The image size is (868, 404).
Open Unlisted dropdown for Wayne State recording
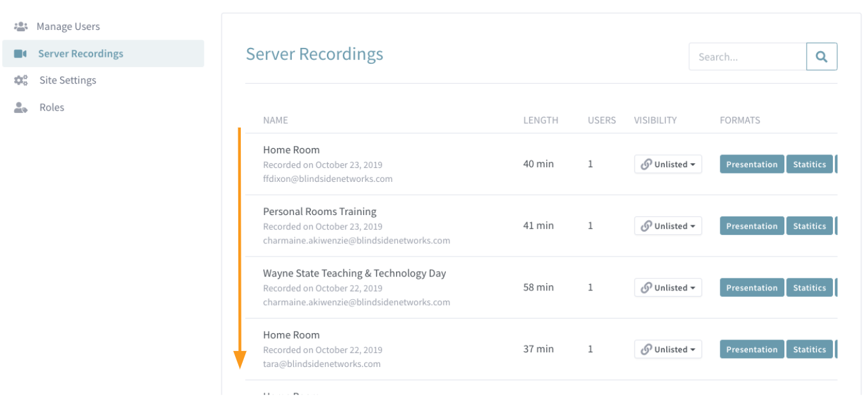[668, 288]
